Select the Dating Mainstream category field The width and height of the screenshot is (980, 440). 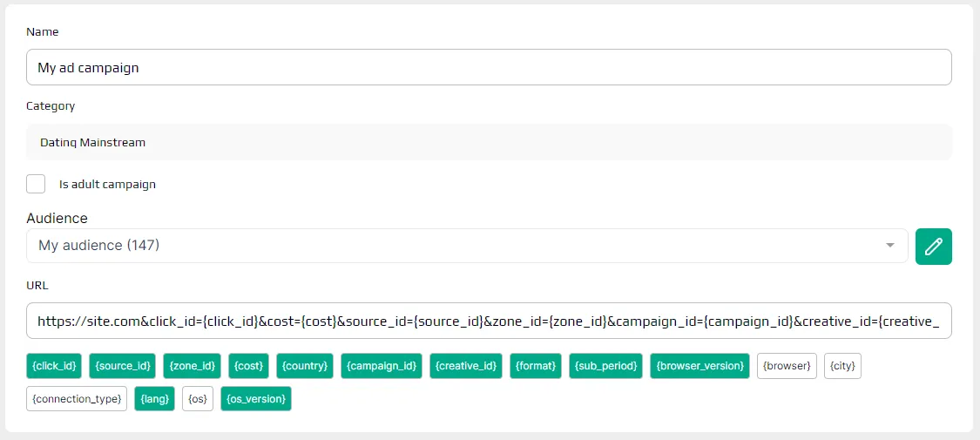[489, 143]
